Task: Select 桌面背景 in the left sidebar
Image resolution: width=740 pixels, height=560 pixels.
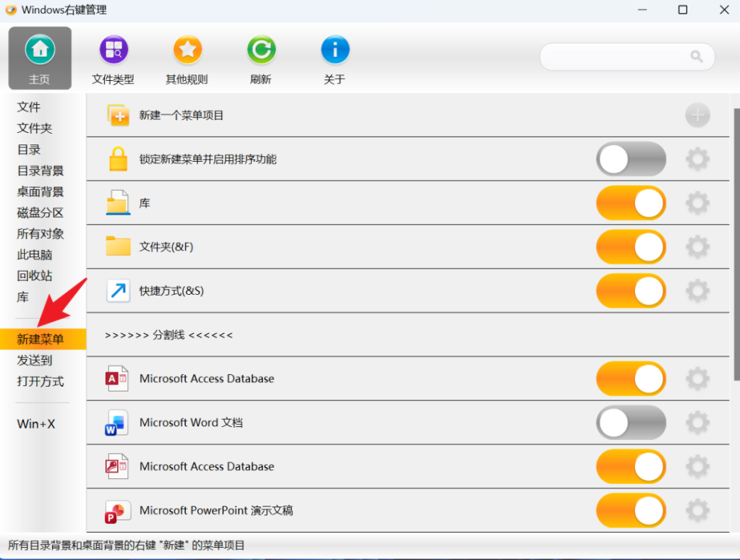Action: (40, 191)
